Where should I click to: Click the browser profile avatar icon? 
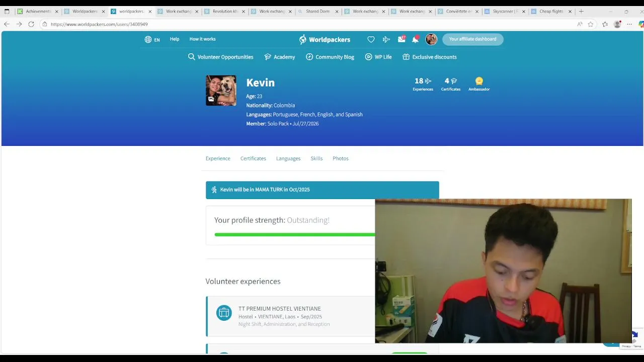(x=617, y=24)
